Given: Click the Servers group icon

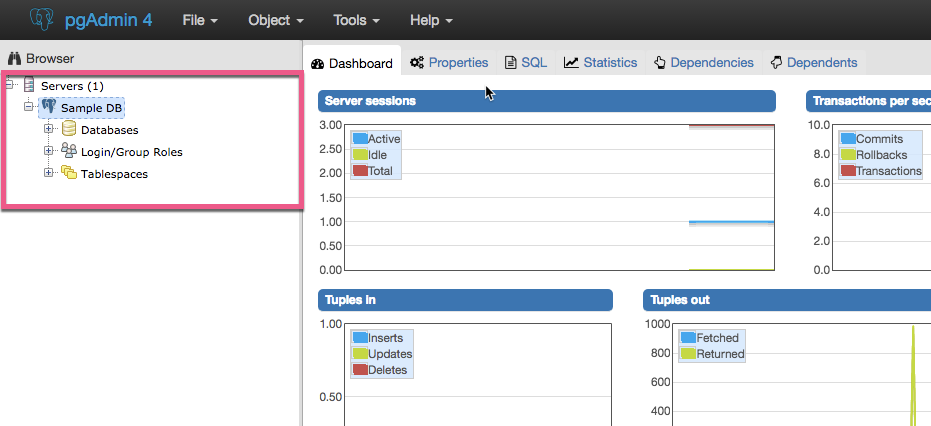Looking at the screenshot, I should pyautogui.click(x=30, y=86).
